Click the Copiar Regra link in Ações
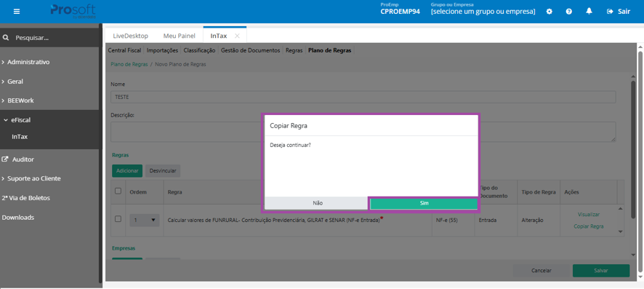644x289 pixels. (x=589, y=226)
